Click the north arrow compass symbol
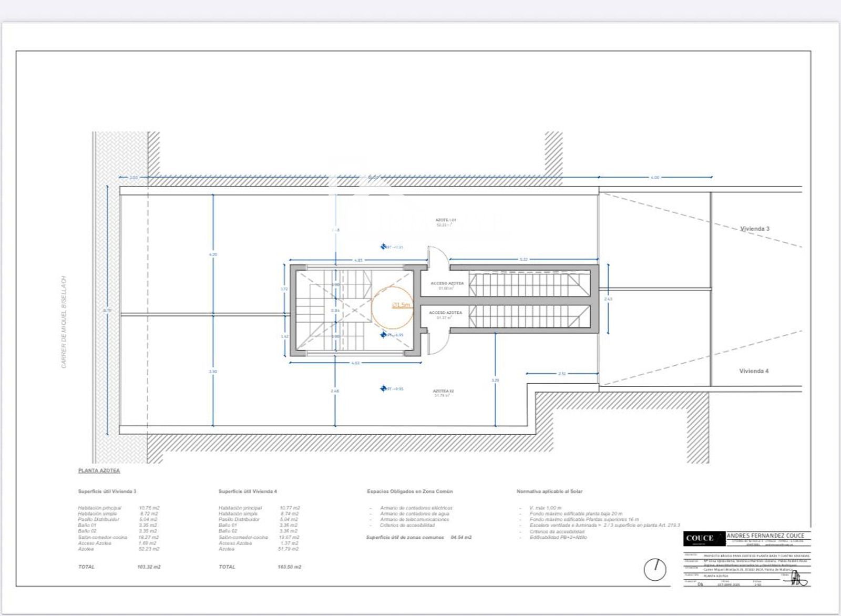Image resolution: width=841 pixels, height=616 pixels. [x=655, y=569]
